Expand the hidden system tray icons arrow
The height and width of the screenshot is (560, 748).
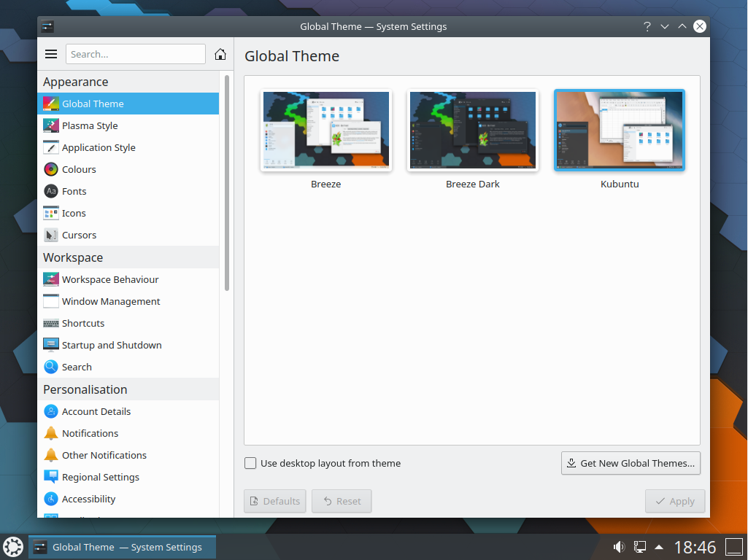(x=659, y=547)
